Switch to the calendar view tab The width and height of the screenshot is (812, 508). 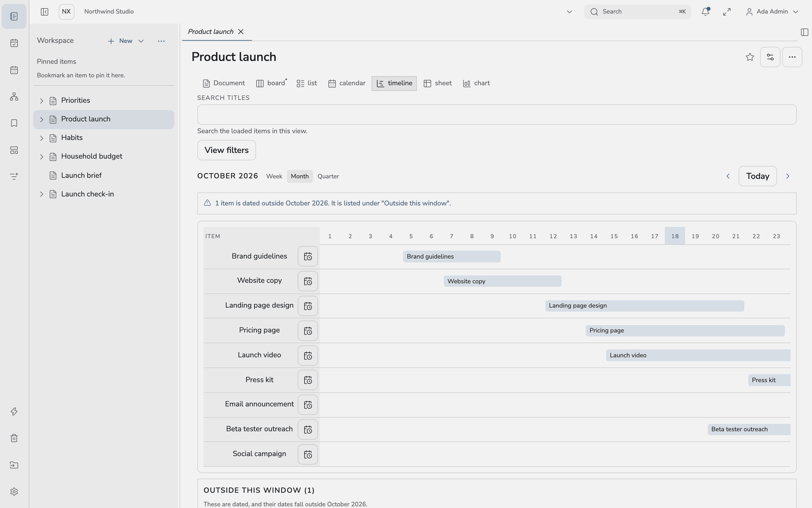[x=347, y=83]
